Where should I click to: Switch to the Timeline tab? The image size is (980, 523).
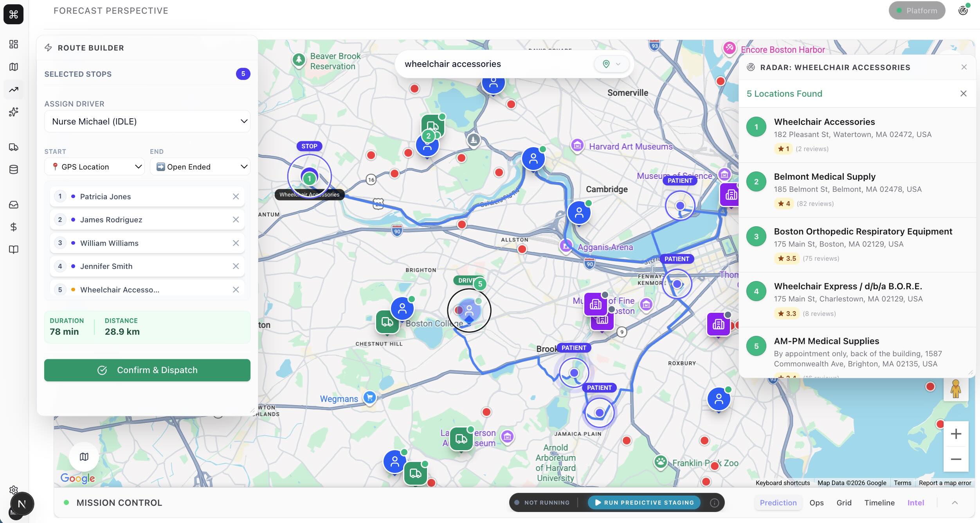[879, 503]
